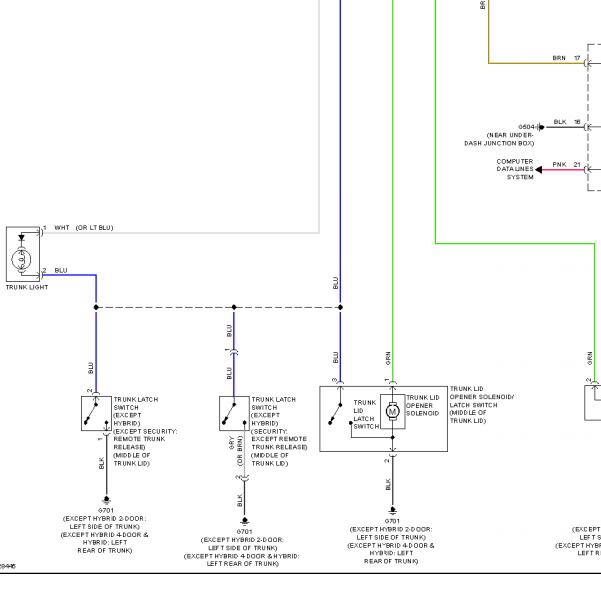Click the junction dot at center of dashed line
Screen dimensions: 601x610
coord(234,307)
